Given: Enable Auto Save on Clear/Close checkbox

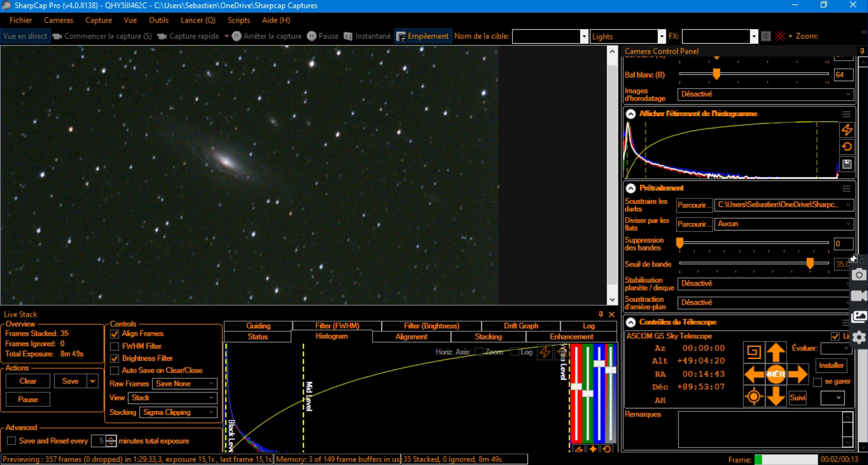Looking at the screenshot, I should [114, 370].
